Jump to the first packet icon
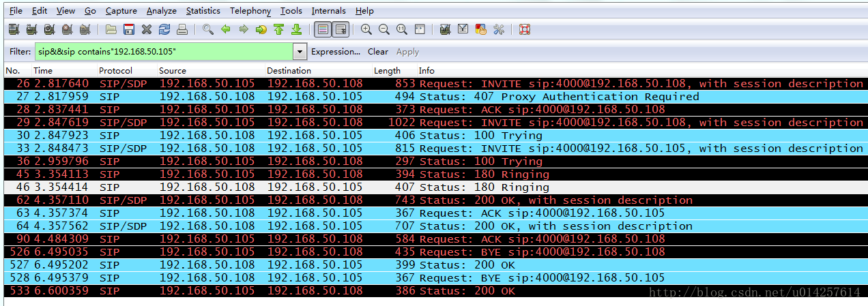 (x=279, y=29)
